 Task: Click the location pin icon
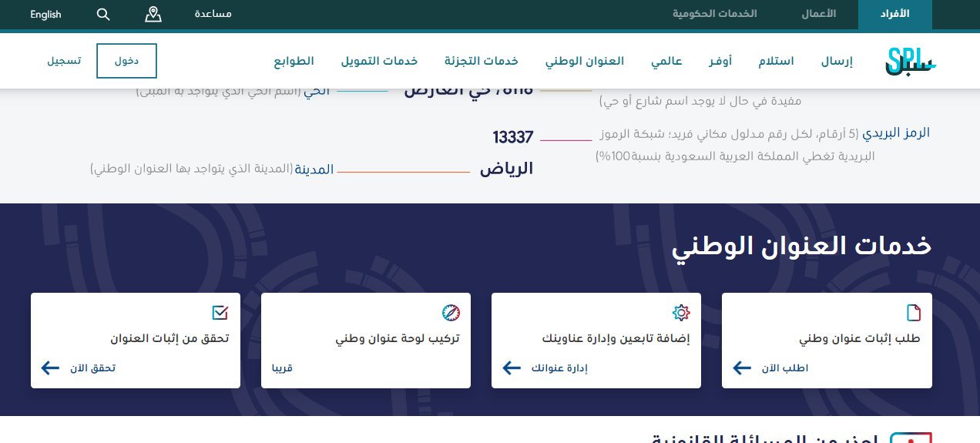tap(153, 14)
